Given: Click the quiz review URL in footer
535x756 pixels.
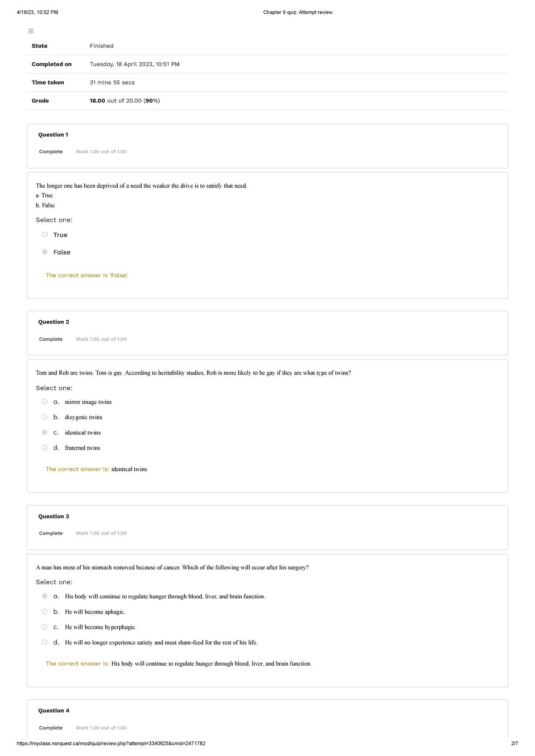Looking at the screenshot, I should [111, 744].
